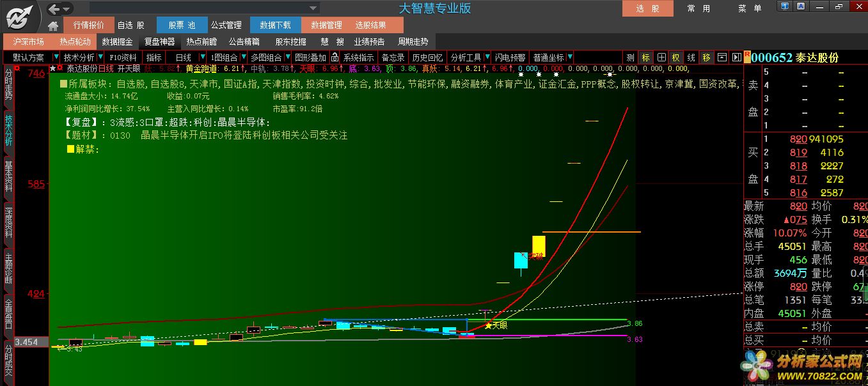
Task: Click the blue monitor icon in title bar
Action: (784, 6)
